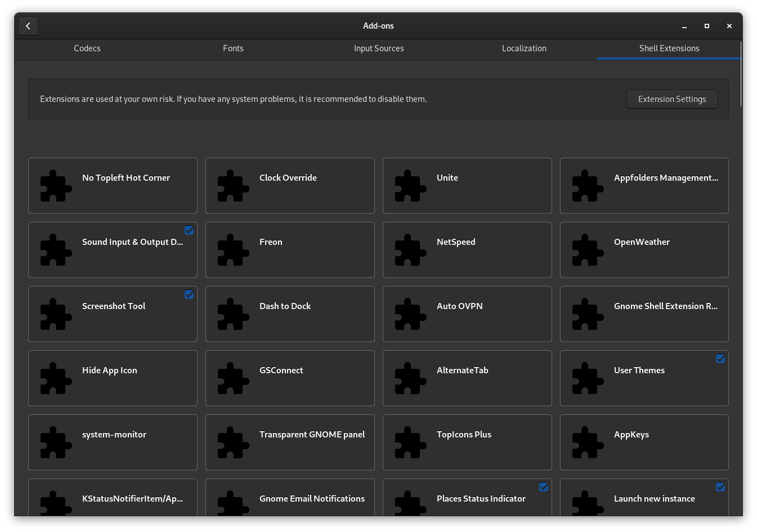Select the AlternateTab extension label
The height and width of the screenshot is (532, 757).
(463, 370)
